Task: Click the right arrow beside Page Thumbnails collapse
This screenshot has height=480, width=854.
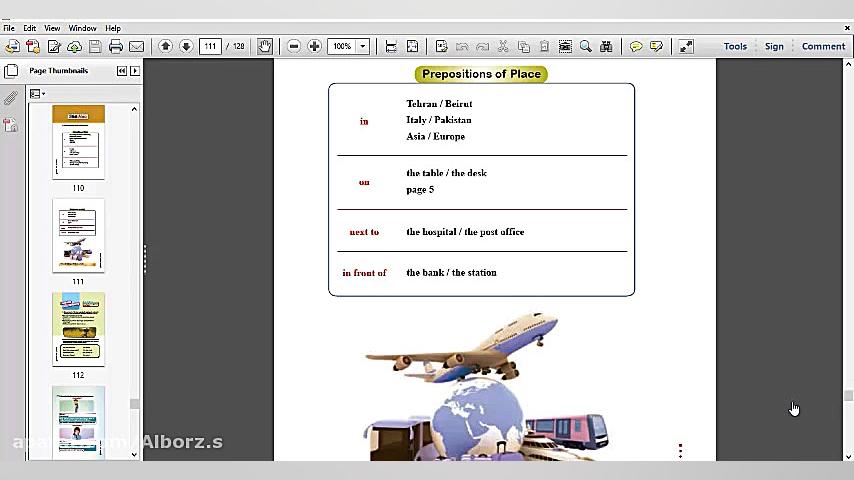Action: [135, 71]
